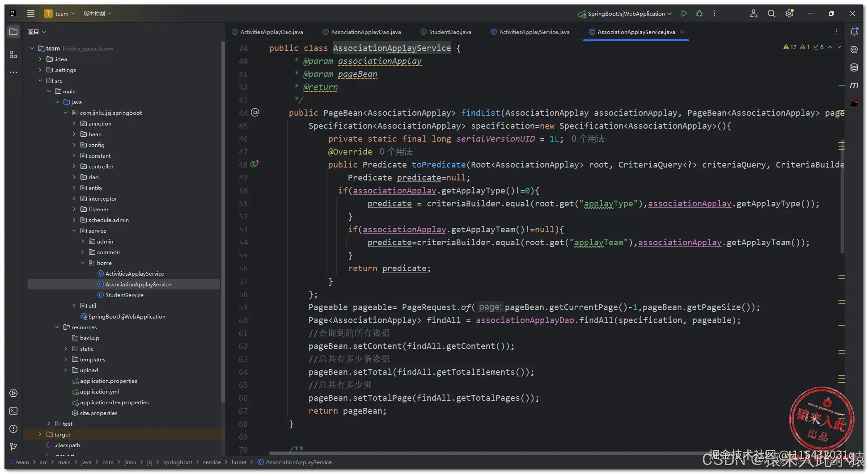
Task: Open the Database tool window
Action: pos(854,67)
